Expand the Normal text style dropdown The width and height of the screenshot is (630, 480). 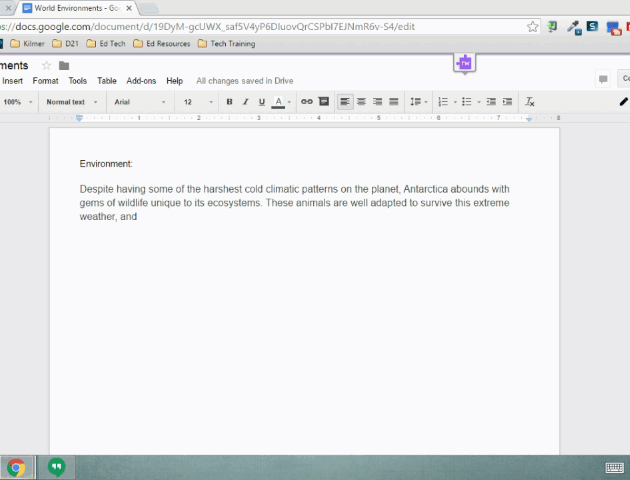point(73,102)
